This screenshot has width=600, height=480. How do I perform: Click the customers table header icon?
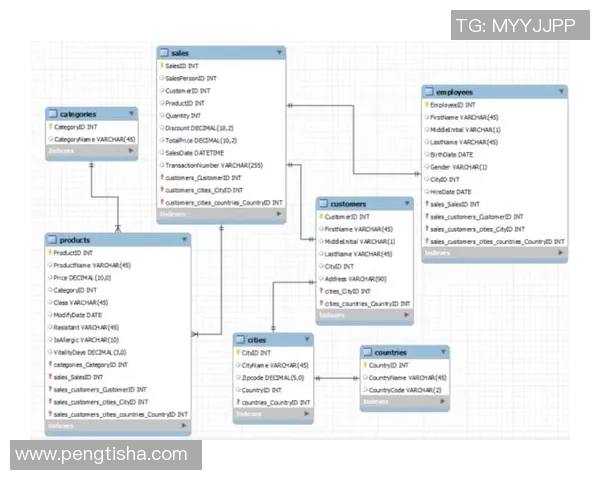(x=324, y=203)
